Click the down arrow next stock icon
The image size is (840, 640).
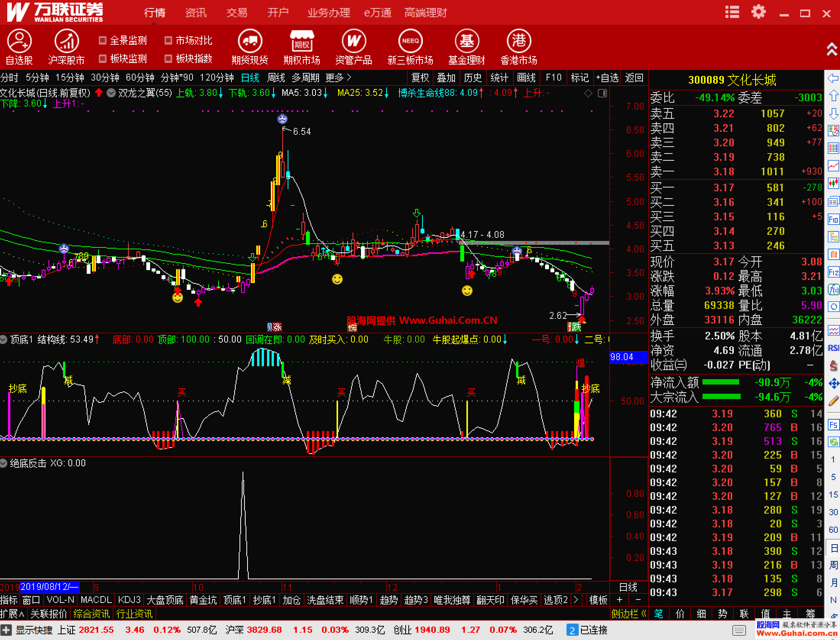coord(833,113)
